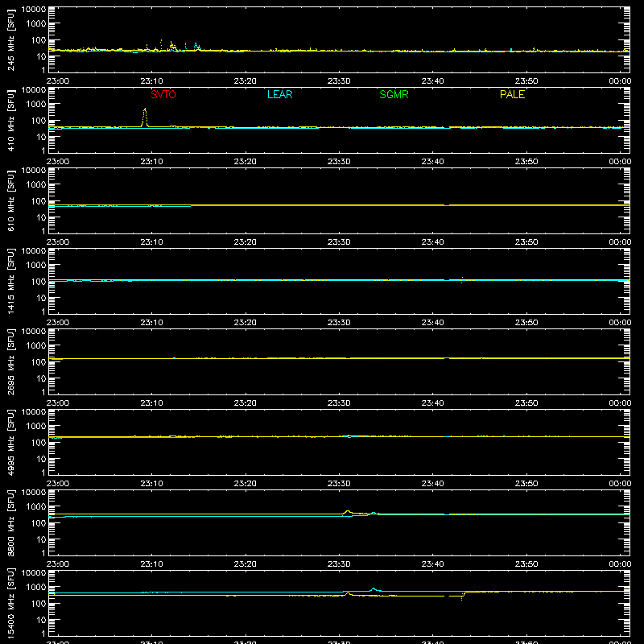Click the 23:00 tick label under the 4995 MHz plot
Screen dimensions: 644x644
58,484
